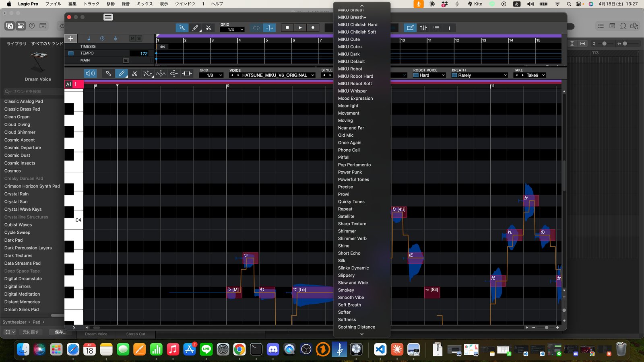
Task: Select Crystal Rain in the sound library
Action: [x=17, y=194]
